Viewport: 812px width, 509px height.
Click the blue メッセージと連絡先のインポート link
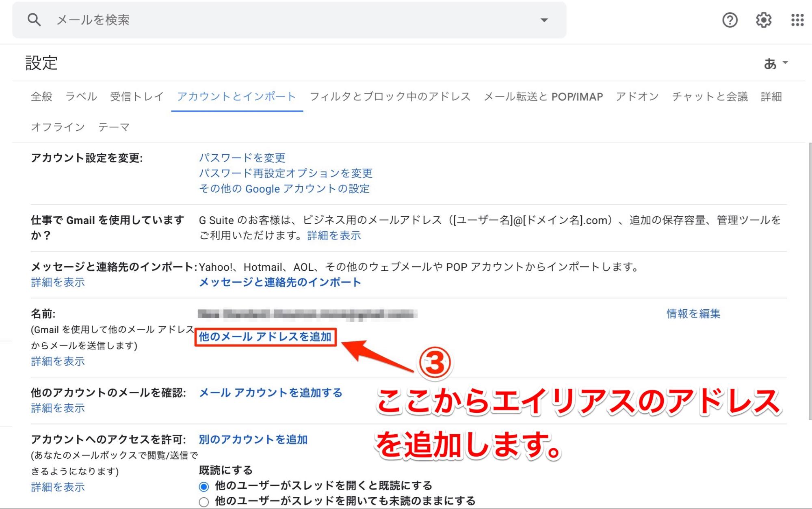[x=280, y=282]
